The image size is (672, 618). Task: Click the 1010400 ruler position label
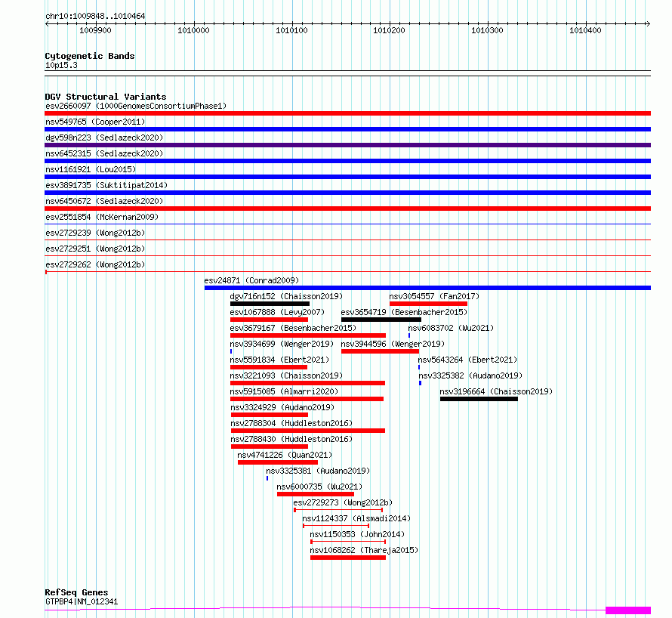585,30
